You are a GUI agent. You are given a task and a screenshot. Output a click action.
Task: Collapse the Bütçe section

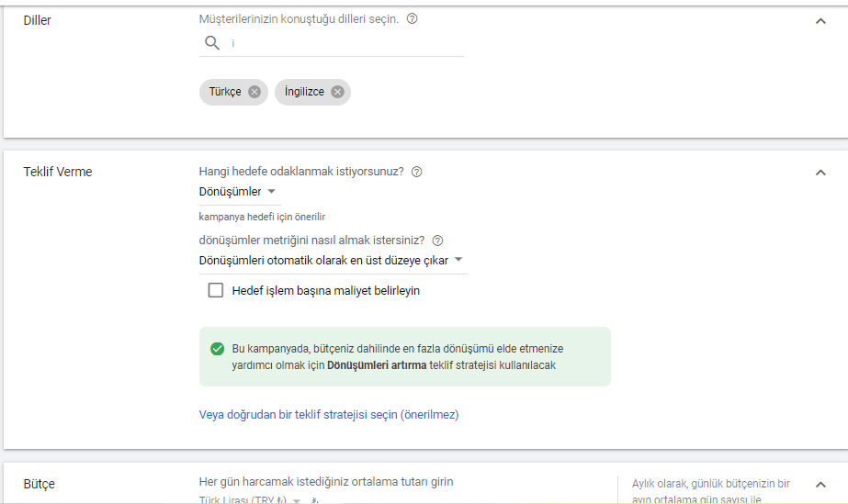click(x=820, y=484)
